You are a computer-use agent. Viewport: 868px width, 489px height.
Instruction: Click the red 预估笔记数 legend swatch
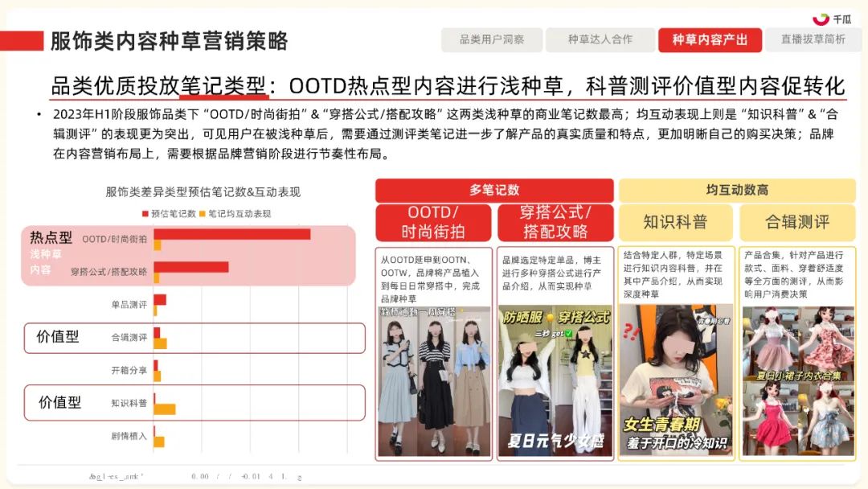click(145, 214)
